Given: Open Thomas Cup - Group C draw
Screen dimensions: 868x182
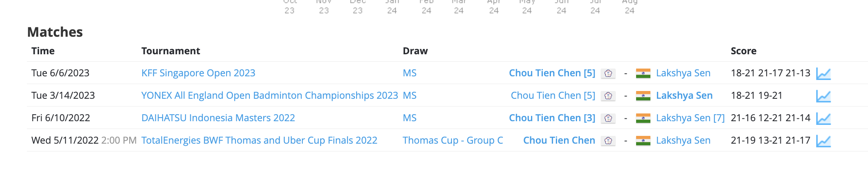Looking at the screenshot, I should click(453, 140).
